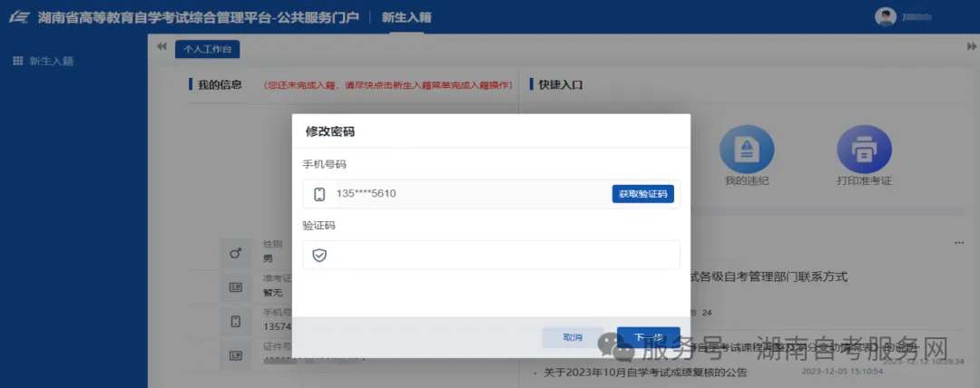Screen dimensions: 980x388
Task: Click the grid icon beside sidebar 新生入籍
Action: pyautogui.click(x=17, y=61)
